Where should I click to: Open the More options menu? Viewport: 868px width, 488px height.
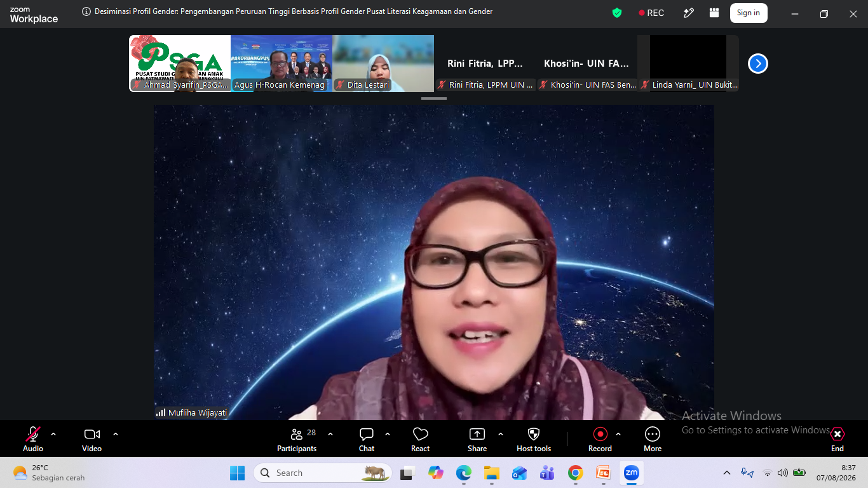[653, 439]
